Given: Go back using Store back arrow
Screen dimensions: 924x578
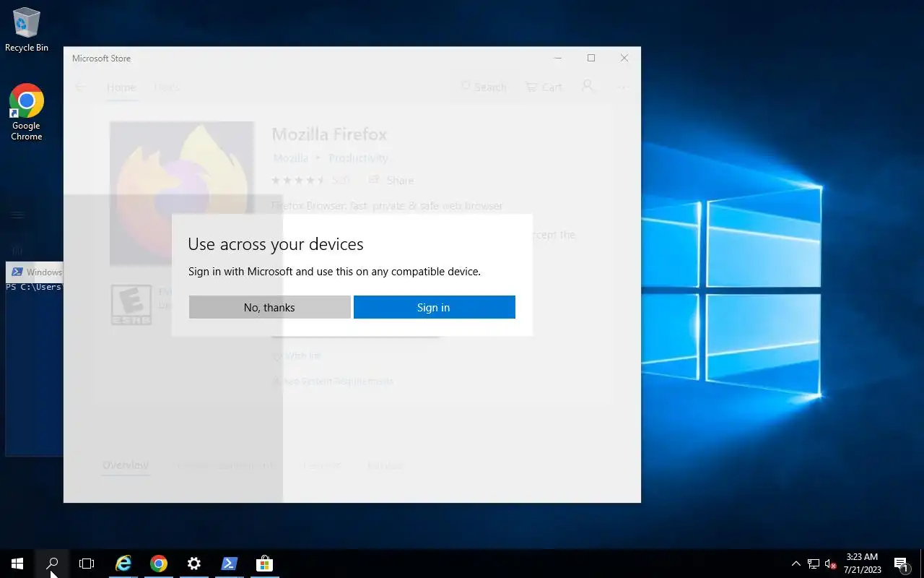Looking at the screenshot, I should (81, 87).
